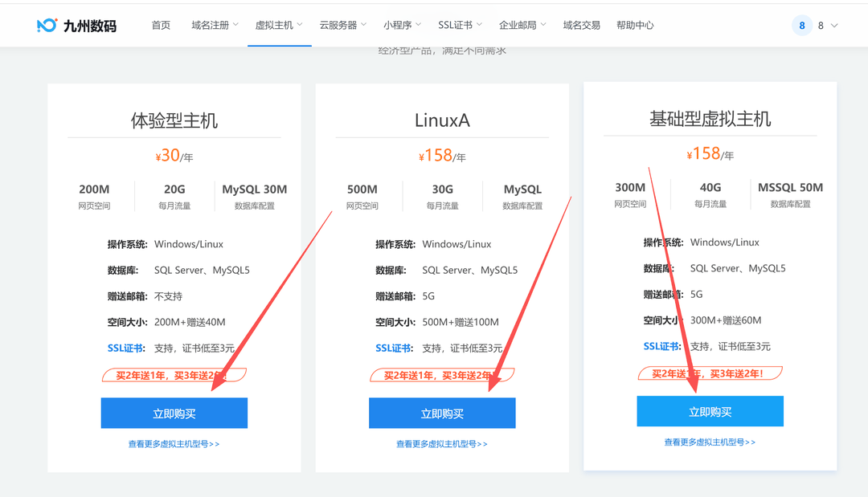The image size is (868, 497).
Task: Select the LinuxA card title
Action: (x=442, y=120)
